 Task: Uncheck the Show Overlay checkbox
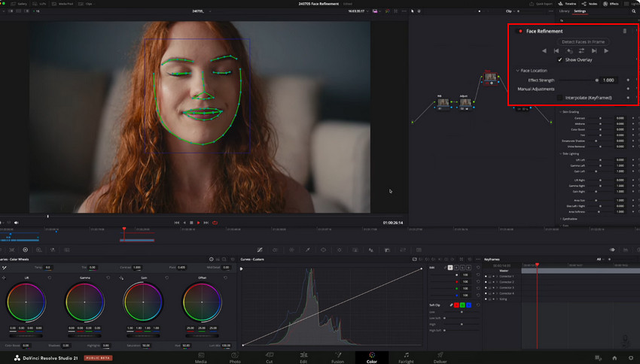coord(560,59)
